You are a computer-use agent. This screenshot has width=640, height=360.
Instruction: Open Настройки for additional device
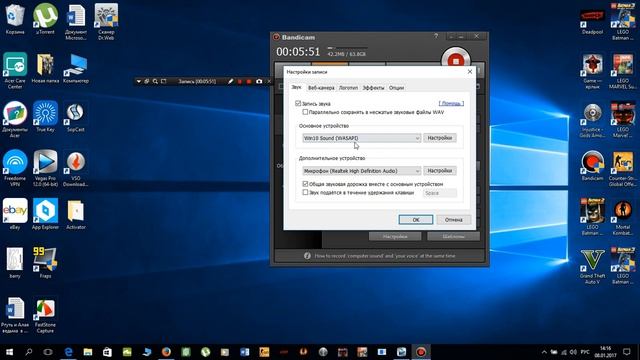click(440, 171)
